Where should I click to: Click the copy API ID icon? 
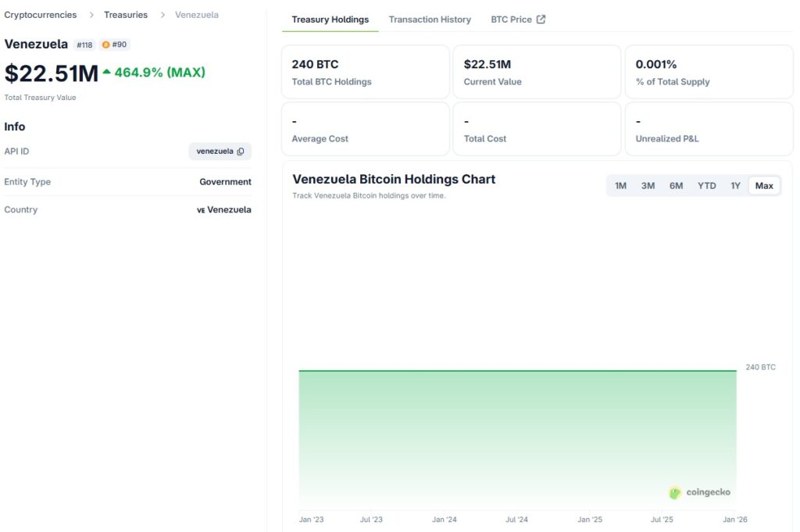(x=241, y=152)
